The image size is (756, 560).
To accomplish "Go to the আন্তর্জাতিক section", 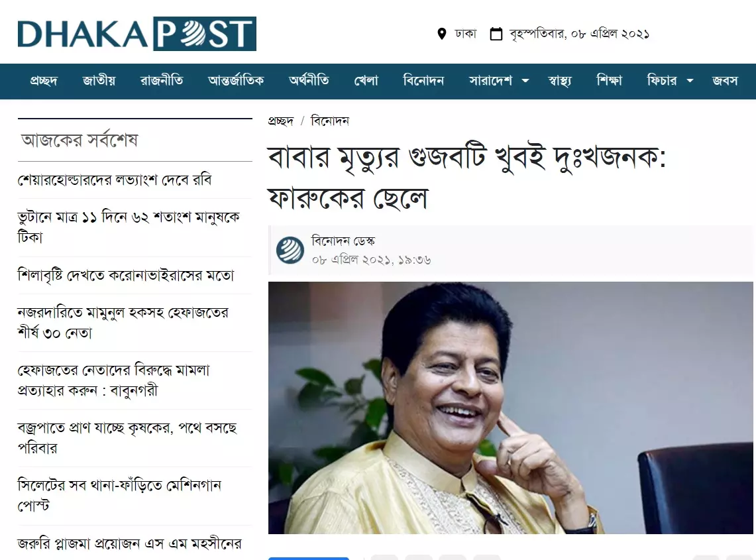I will [237, 81].
